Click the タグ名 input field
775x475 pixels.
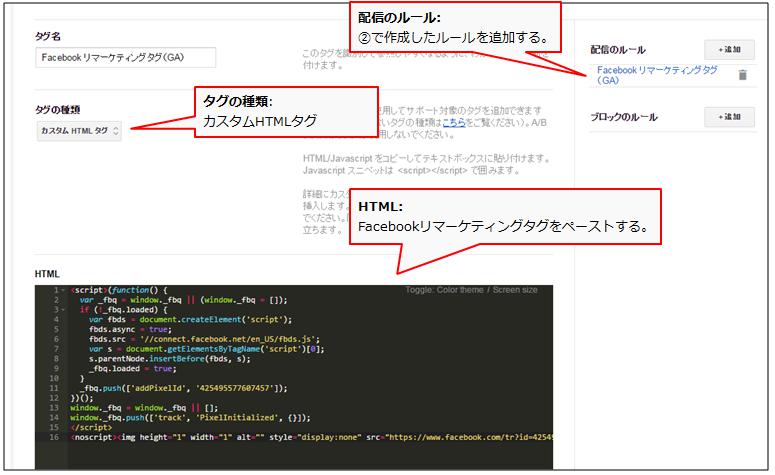pos(126,57)
